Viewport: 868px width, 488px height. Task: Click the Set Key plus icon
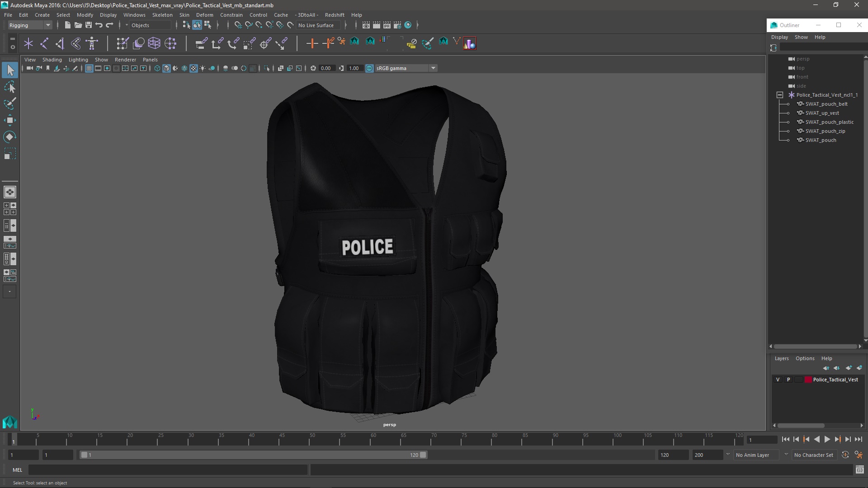click(312, 43)
